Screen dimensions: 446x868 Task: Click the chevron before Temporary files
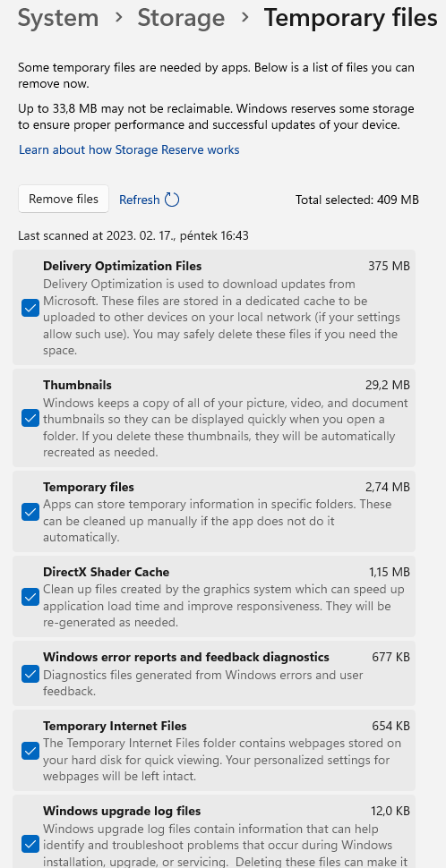[x=244, y=17]
